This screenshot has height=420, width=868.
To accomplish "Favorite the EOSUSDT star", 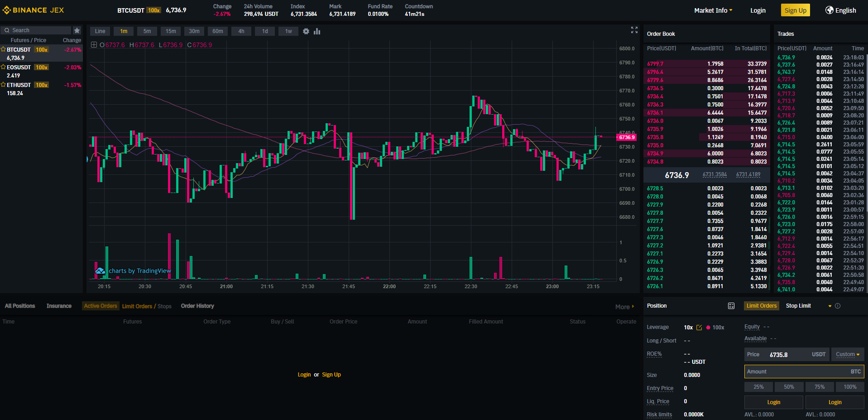I will click(3, 67).
